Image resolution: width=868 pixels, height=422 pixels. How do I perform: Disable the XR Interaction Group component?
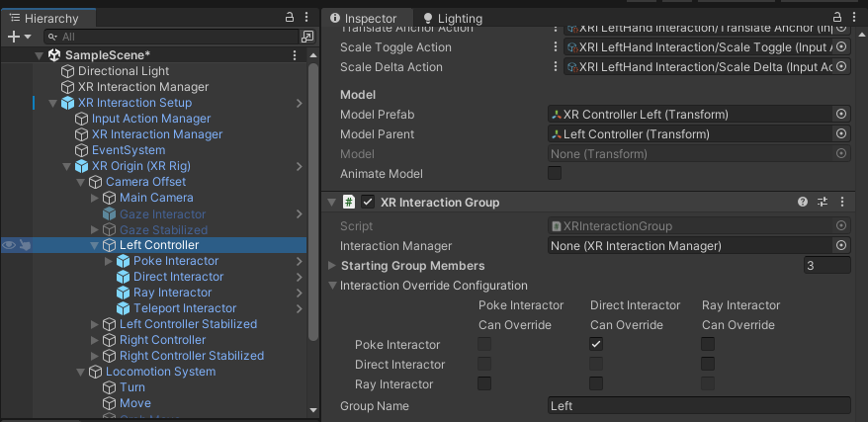368,202
